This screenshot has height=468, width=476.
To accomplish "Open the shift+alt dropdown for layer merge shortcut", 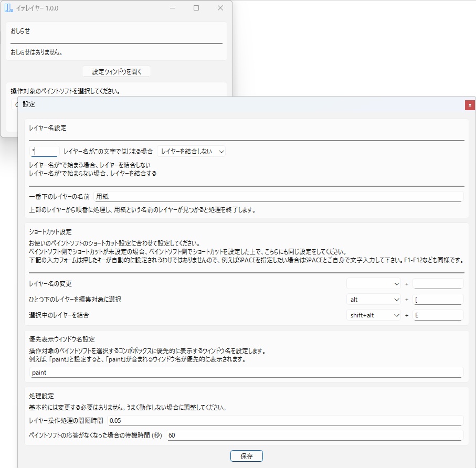I will (373, 315).
